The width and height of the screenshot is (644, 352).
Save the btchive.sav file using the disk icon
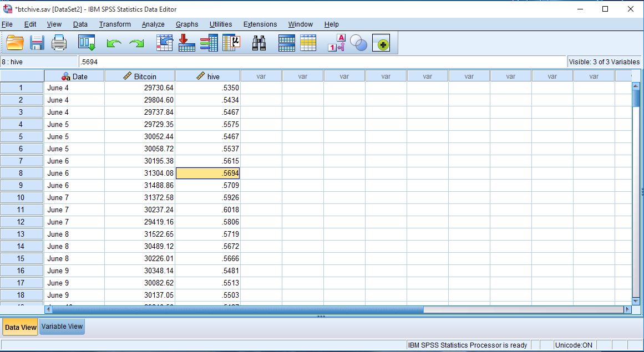[37, 43]
